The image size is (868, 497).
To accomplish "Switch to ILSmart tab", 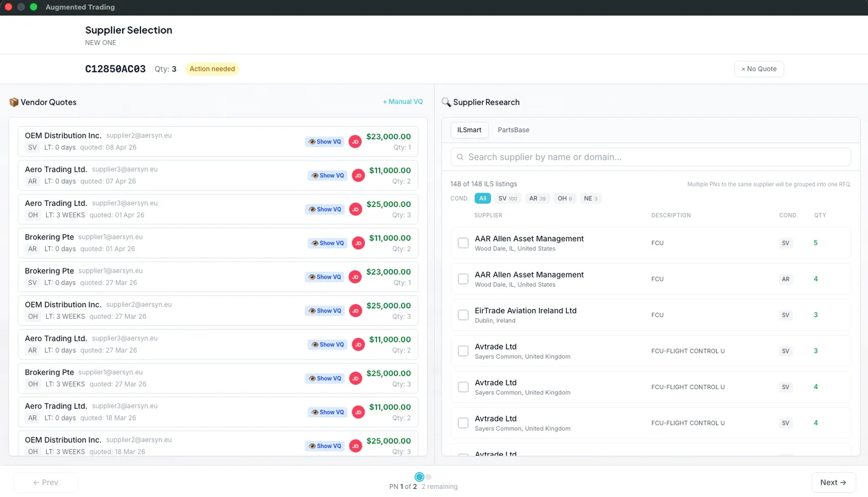I will pos(469,130).
